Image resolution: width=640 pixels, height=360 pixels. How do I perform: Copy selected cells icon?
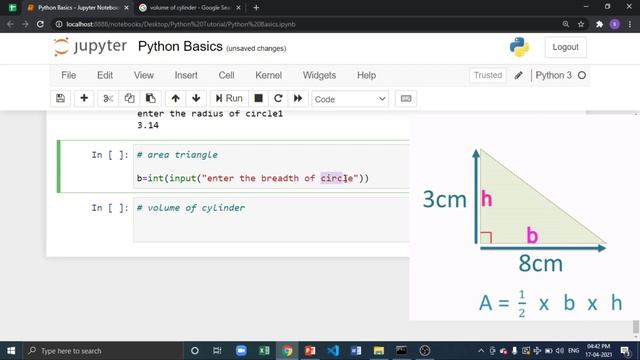[x=129, y=98]
